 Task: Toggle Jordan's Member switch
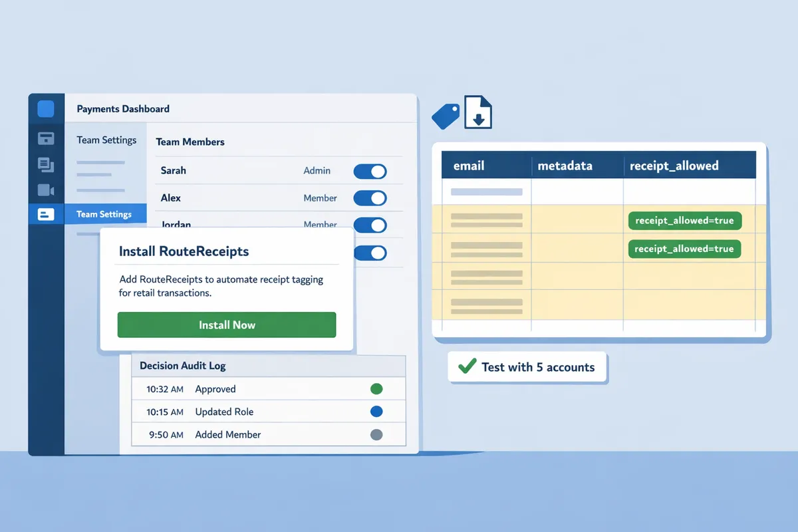pos(370,225)
